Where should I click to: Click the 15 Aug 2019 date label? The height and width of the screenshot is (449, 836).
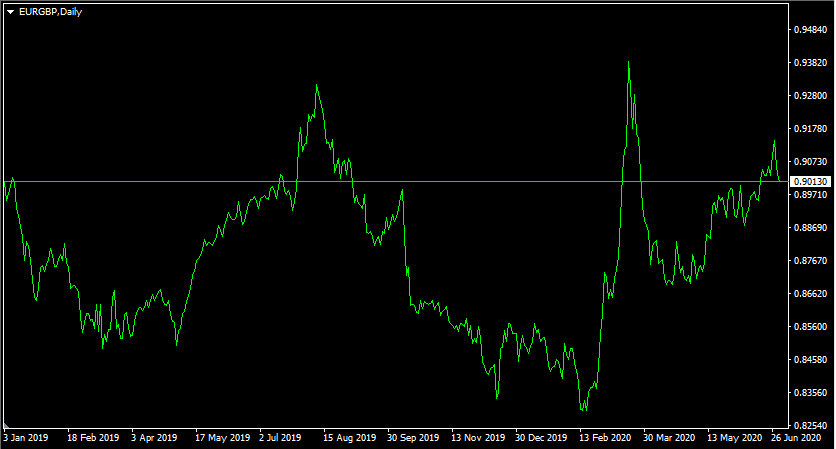pos(349,438)
